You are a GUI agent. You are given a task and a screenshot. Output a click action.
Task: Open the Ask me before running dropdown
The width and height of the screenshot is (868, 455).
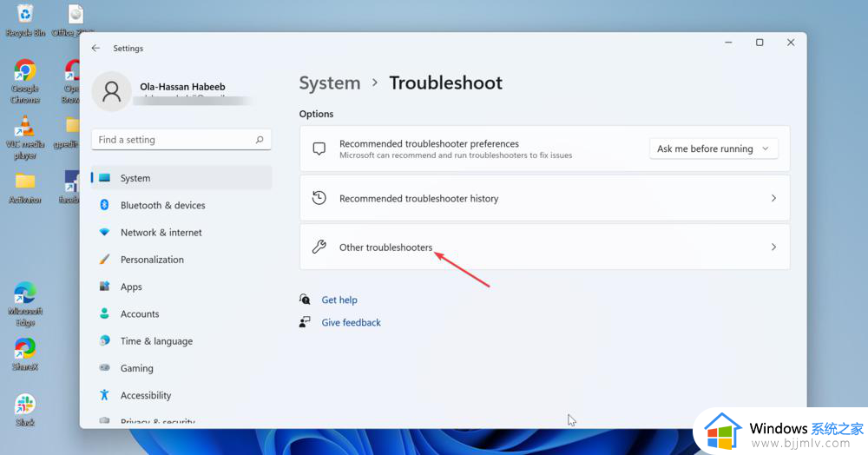[713, 148]
